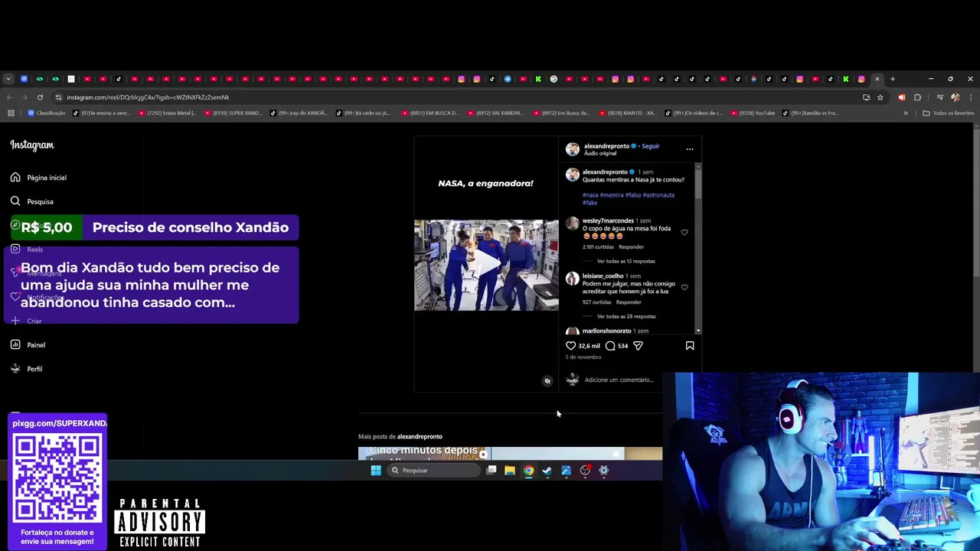The height and width of the screenshot is (551, 980).
Task: Open alexandrepronto link in Mais posts
Action: coord(420,436)
